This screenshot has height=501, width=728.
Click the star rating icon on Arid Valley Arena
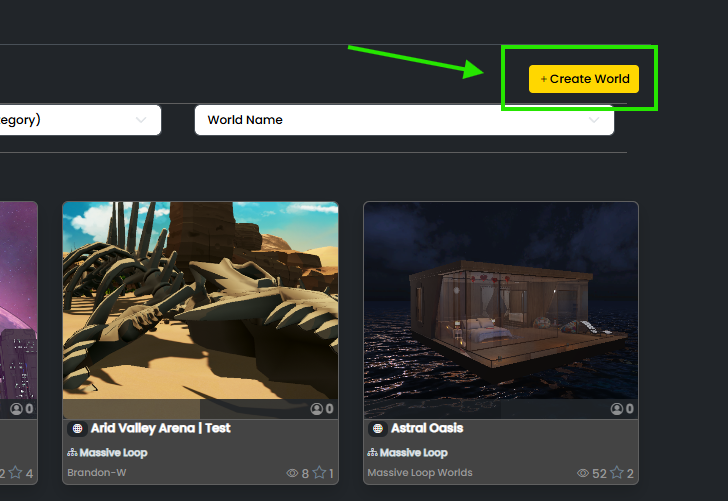[319, 473]
